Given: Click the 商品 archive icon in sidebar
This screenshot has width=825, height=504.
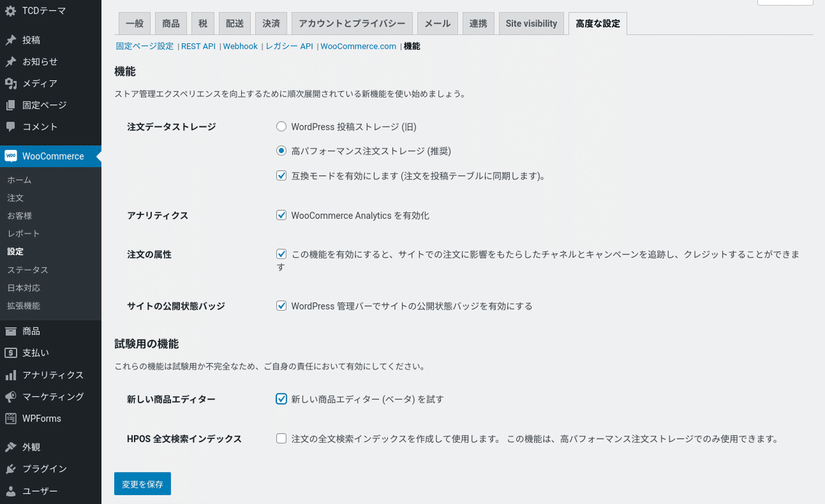Looking at the screenshot, I should [x=10, y=331].
